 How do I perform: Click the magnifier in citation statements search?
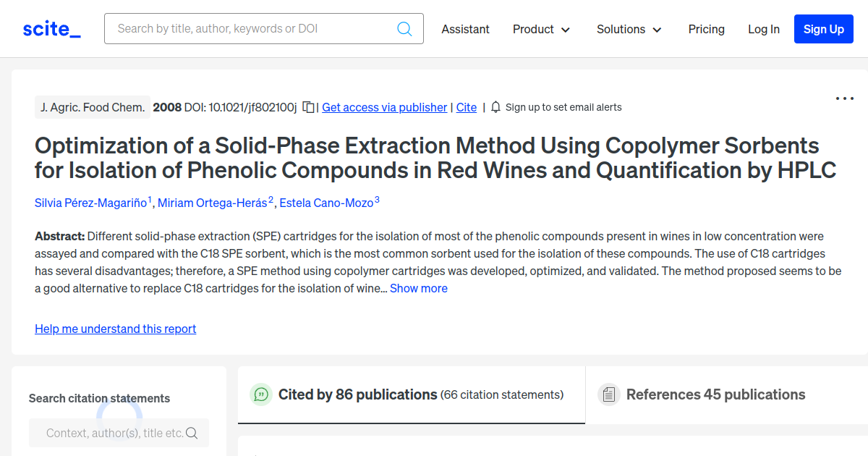(192, 432)
